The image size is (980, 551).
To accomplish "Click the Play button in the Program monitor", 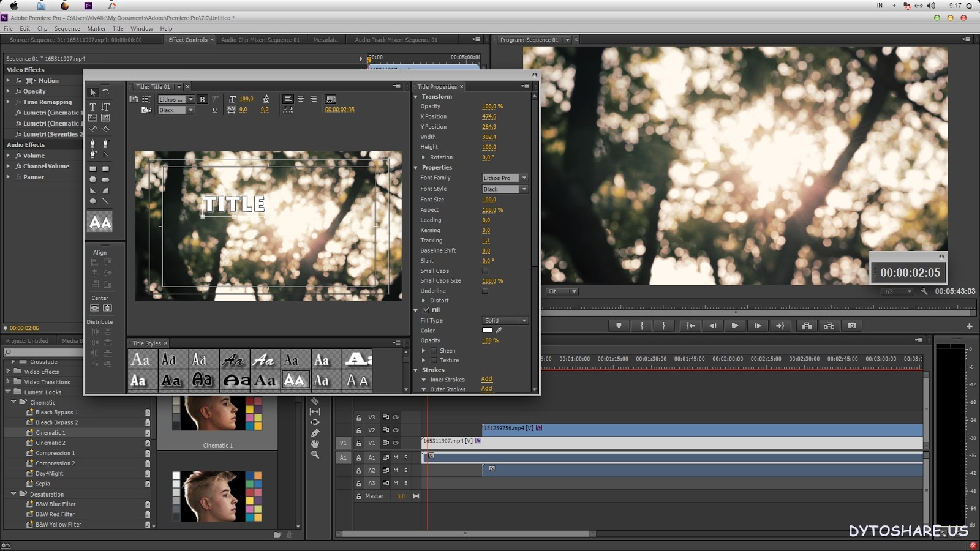I will [x=735, y=326].
